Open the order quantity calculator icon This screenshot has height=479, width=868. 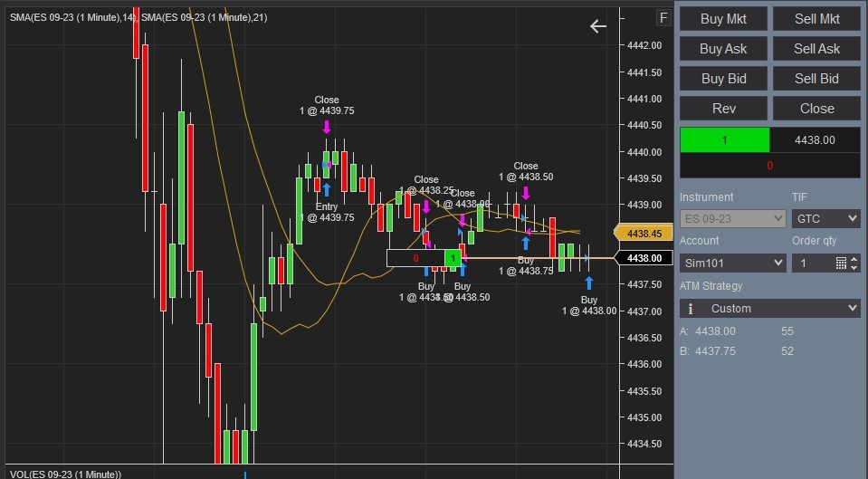[841, 263]
